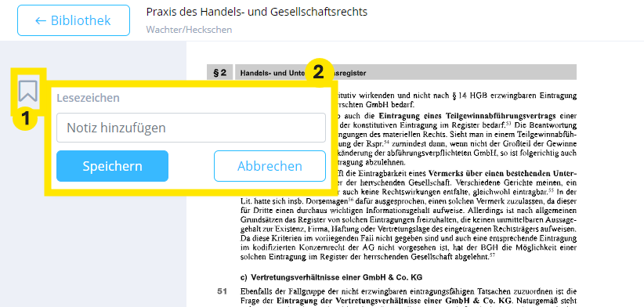Click the Notiz hinzufügen input field
644x307 pixels.
coord(191,128)
